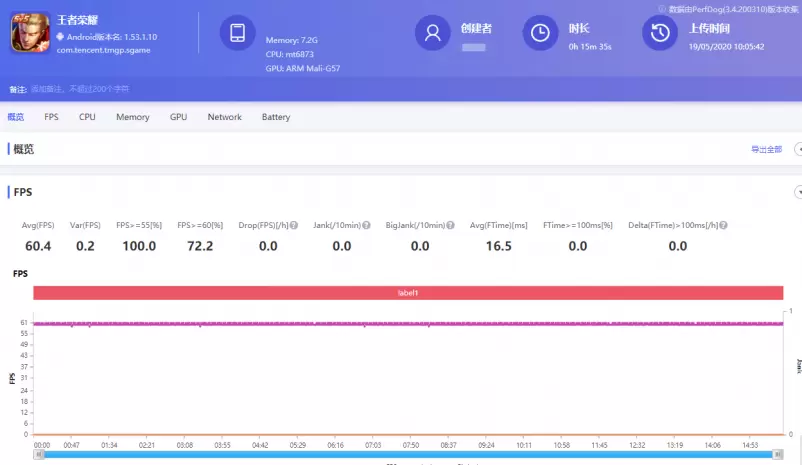Click help icon next to Jank(/10min)
Image resolution: width=802 pixels, height=465 pixels.
366,225
